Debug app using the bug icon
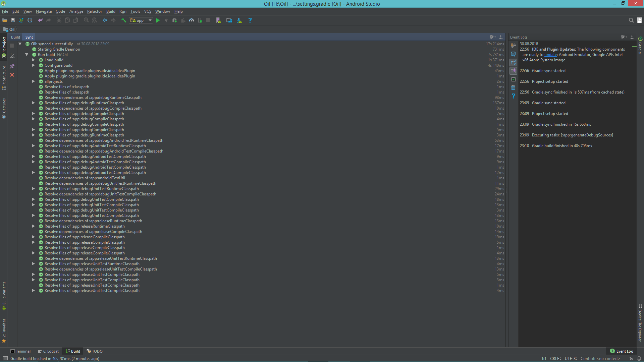This screenshot has height=362, width=644. click(174, 20)
